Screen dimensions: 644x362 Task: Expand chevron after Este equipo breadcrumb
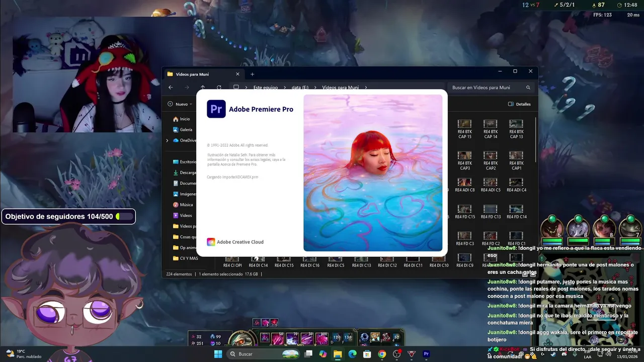(x=285, y=87)
